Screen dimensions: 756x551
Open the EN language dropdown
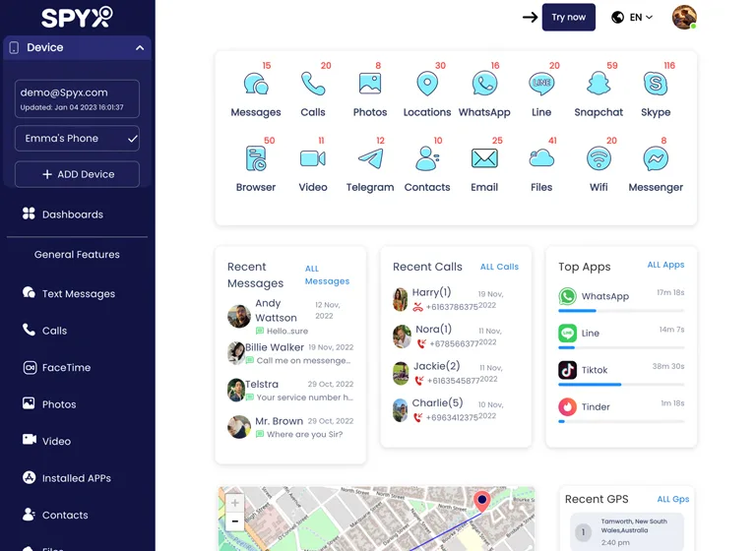pos(632,18)
